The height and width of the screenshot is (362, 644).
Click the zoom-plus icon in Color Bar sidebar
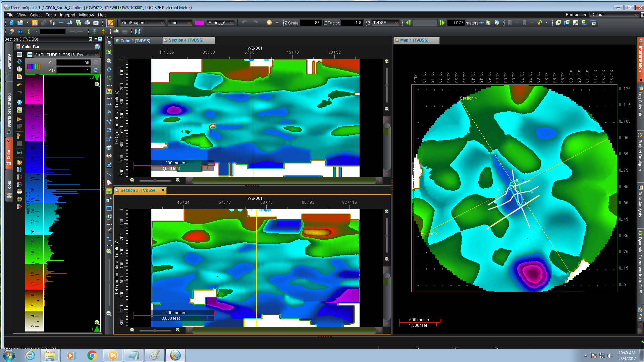[x=19, y=110]
